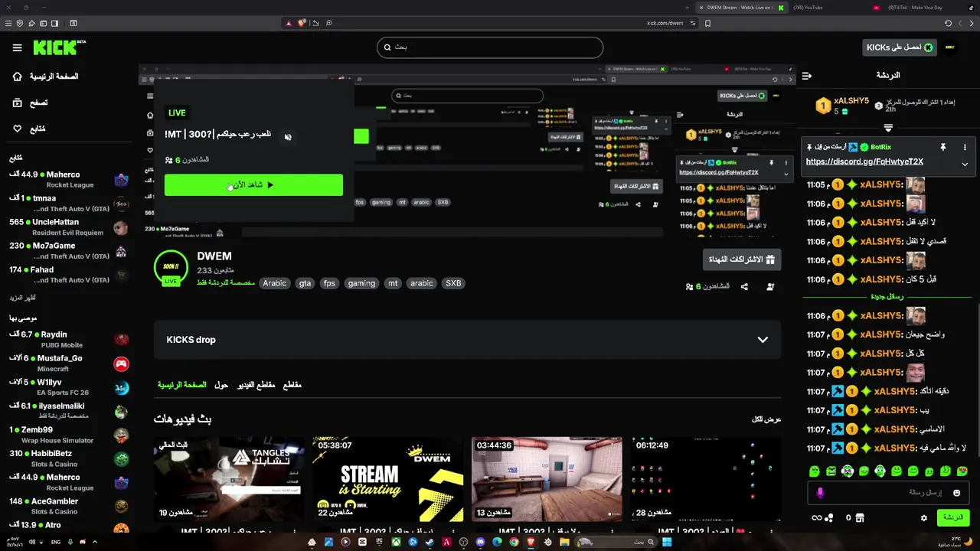The image size is (980, 551).
Task: Open AceGambler recommended channel
Action: pyautogui.click(x=69, y=506)
